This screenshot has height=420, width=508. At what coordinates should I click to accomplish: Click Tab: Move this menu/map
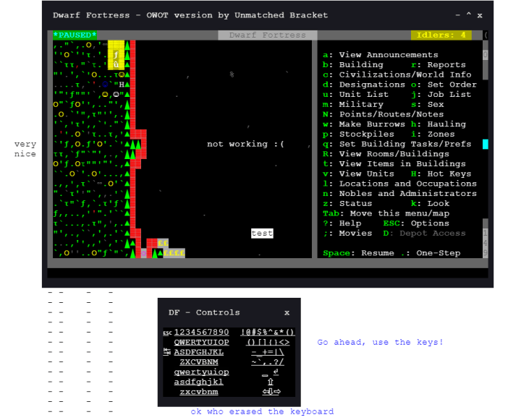(386, 213)
